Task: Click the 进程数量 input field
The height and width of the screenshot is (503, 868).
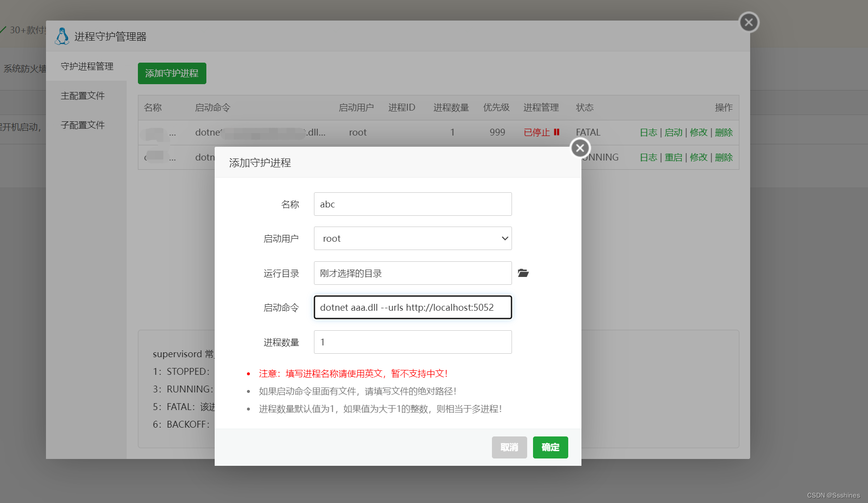Action: click(x=412, y=342)
